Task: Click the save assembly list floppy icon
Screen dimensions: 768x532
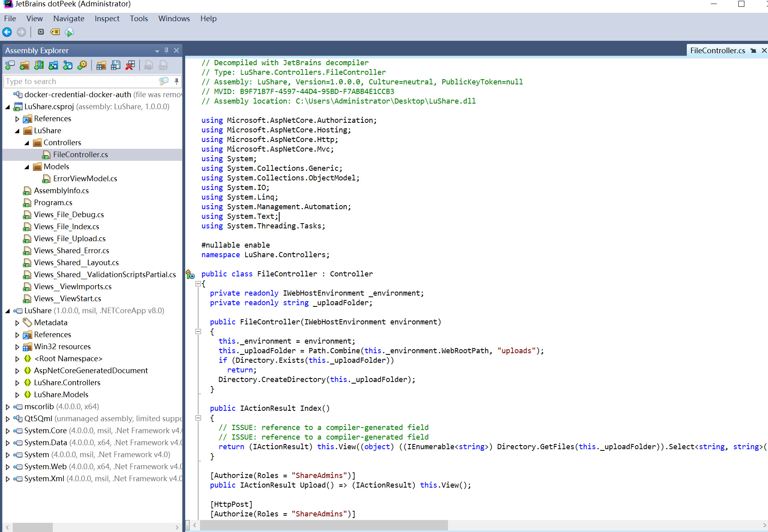Action: (x=116, y=65)
